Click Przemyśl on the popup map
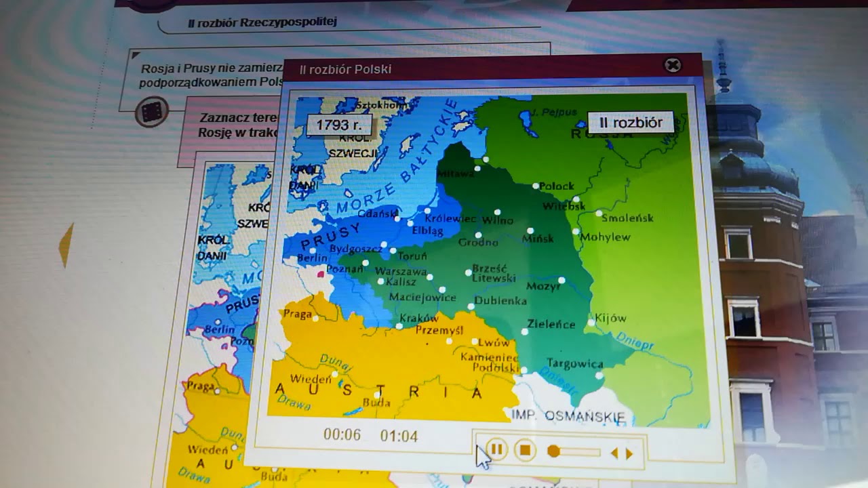The height and width of the screenshot is (488, 868). click(439, 331)
